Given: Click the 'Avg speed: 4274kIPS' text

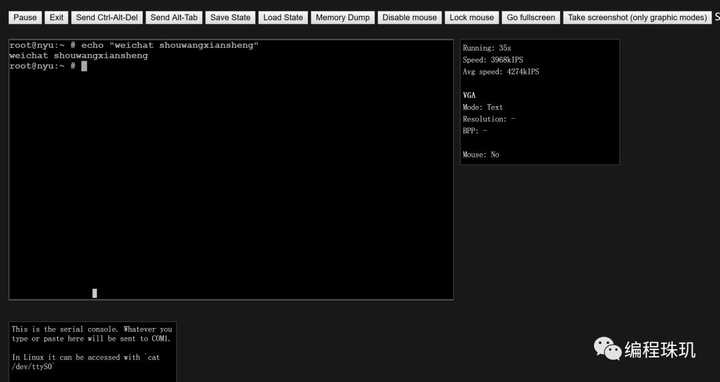Looking at the screenshot, I should coord(501,72).
